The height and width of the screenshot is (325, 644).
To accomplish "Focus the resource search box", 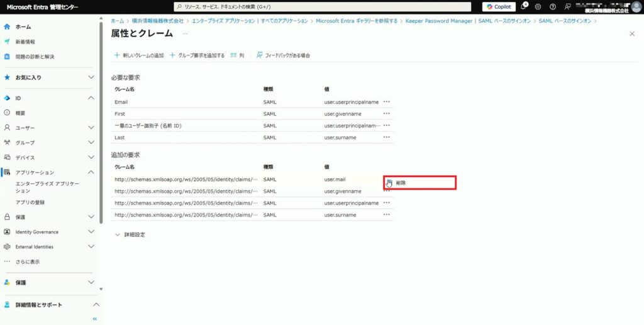I will tap(323, 7).
